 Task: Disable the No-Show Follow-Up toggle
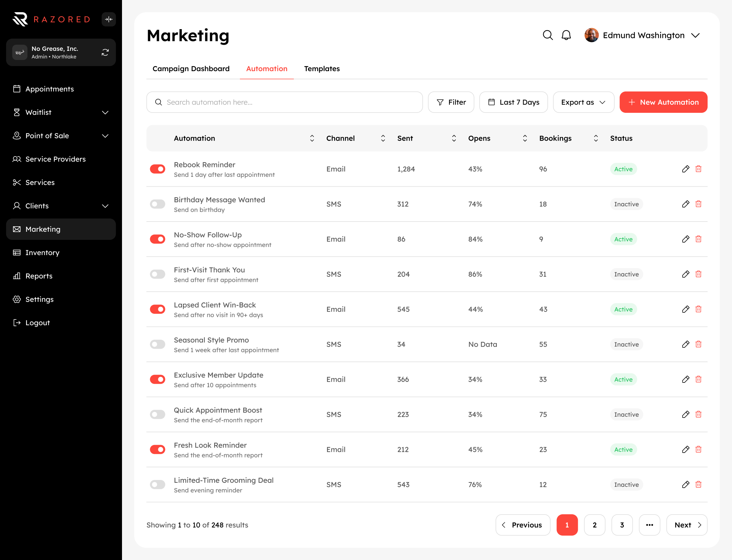coord(158,239)
